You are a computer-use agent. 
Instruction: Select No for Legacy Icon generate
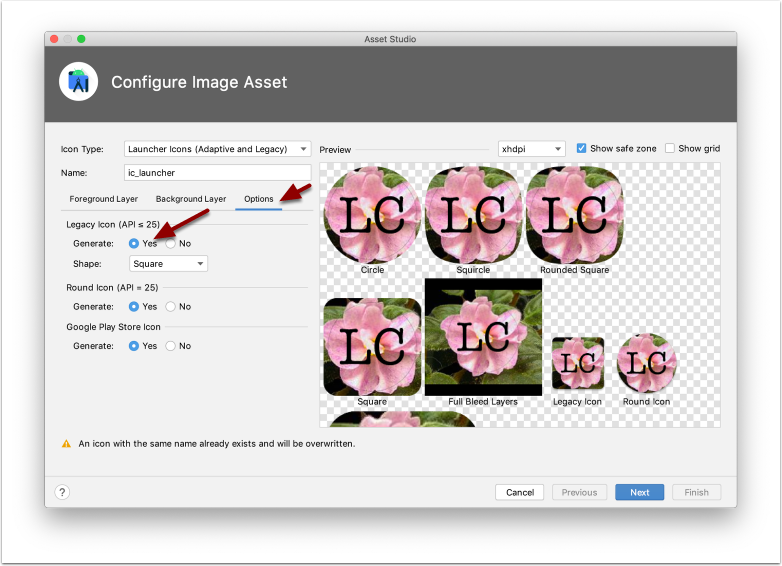(171, 243)
